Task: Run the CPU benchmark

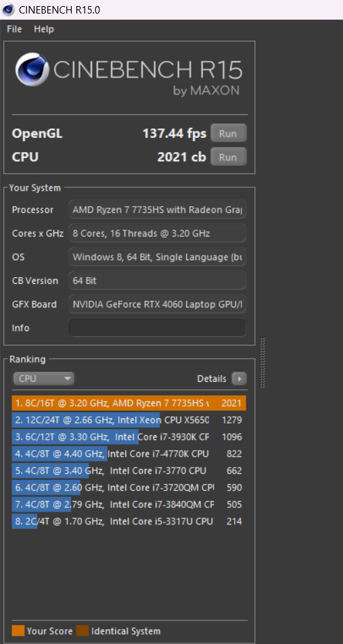Action: [x=228, y=157]
